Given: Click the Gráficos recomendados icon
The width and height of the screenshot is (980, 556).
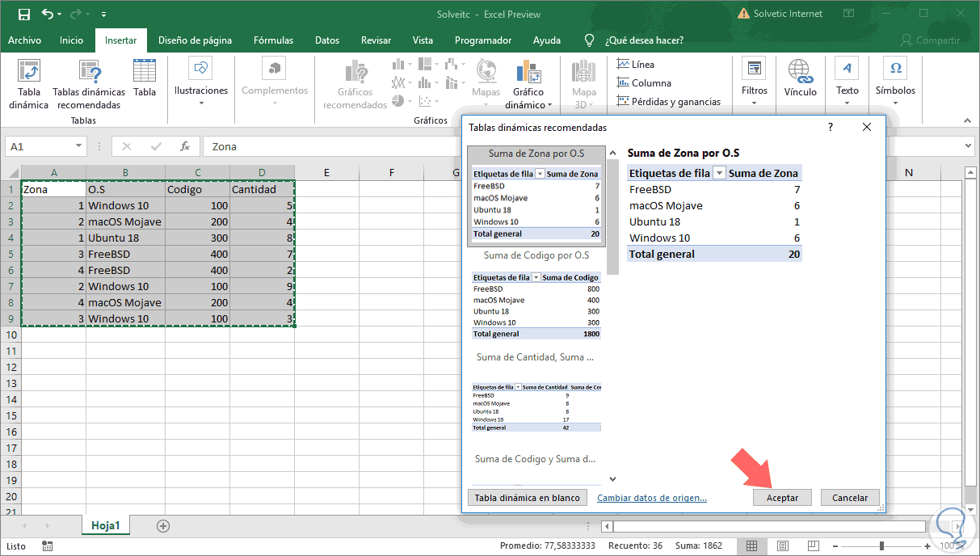Looking at the screenshot, I should point(355,84).
